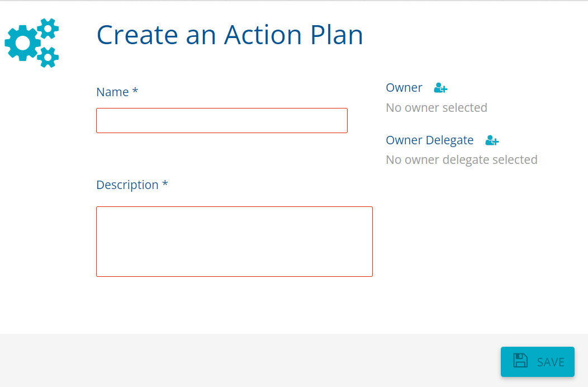The image size is (588, 387).
Task: Click the floppy disk icon on Save
Action: 520,361
